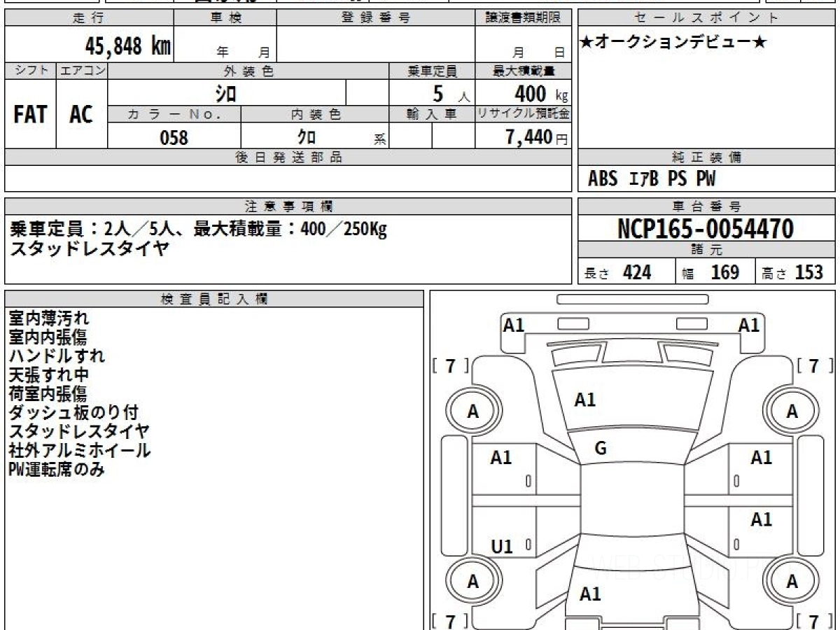The image size is (840, 630).
Task: Click the 登録番号 header
Action: [376, 18]
